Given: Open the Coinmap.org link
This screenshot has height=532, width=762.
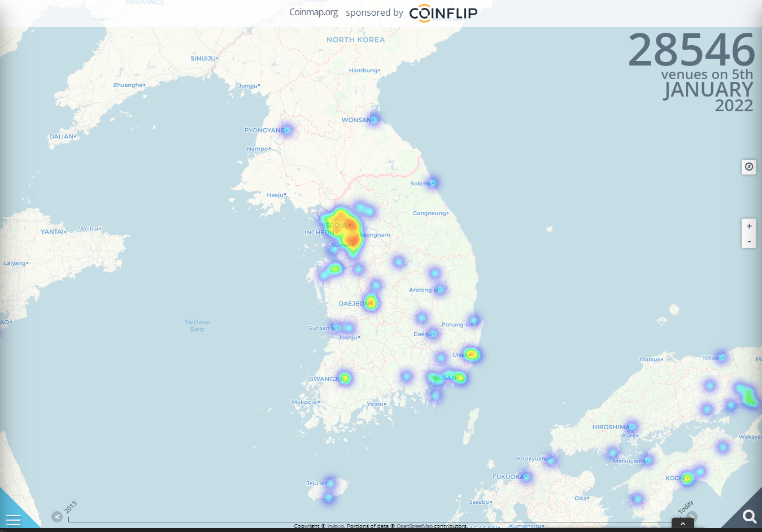Looking at the screenshot, I should 313,12.
